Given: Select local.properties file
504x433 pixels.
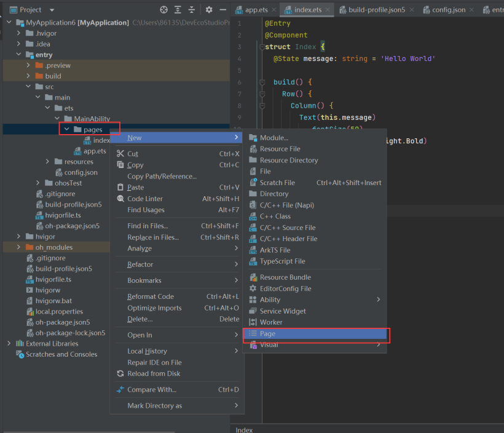Looking at the screenshot, I should (x=59, y=311).
